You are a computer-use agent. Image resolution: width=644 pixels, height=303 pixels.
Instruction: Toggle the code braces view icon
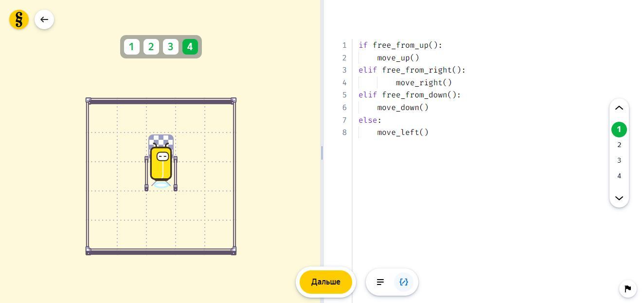(404, 282)
